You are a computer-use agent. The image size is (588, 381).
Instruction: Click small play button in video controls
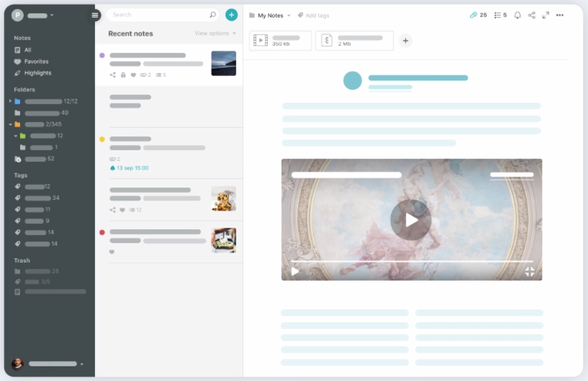click(x=295, y=271)
